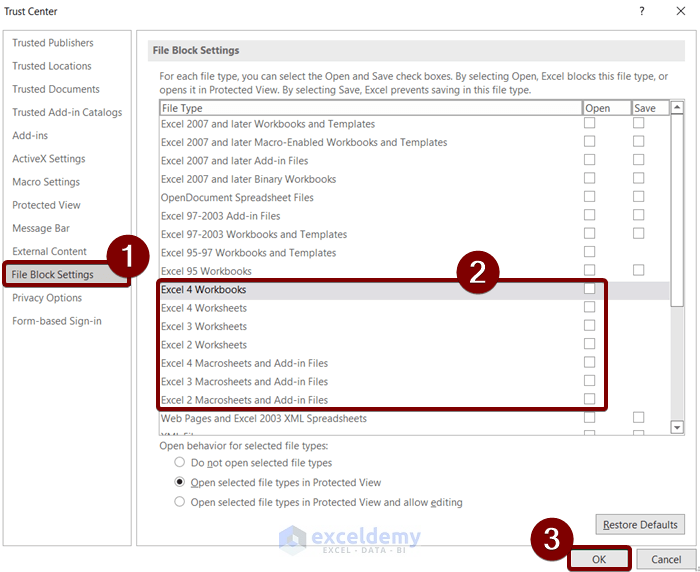Image resolution: width=700 pixels, height=572 pixels.
Task: Check Open for Excel 95-97 Workbooks and Templates
Action: (589, 252)
